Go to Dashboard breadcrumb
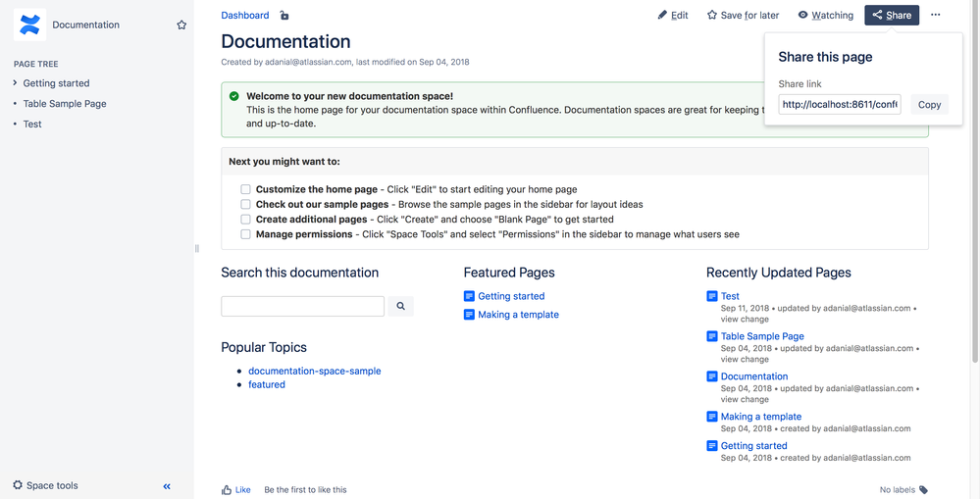The width and height of the screenshot is (980, 499). pos(245,15)
